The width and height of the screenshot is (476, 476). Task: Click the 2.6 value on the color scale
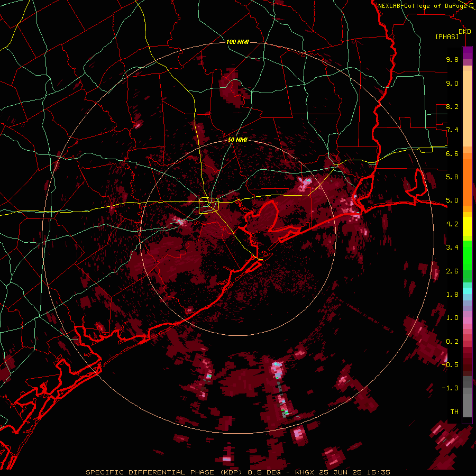(452, 271)
